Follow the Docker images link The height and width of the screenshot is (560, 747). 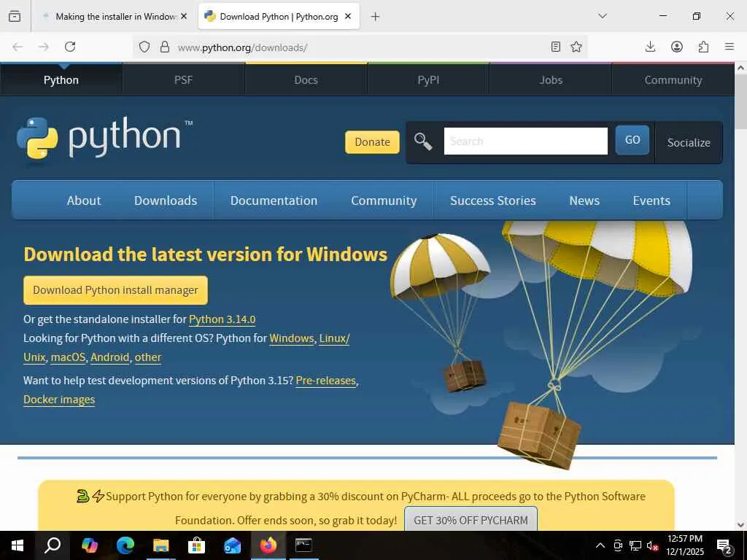[59, 400]
